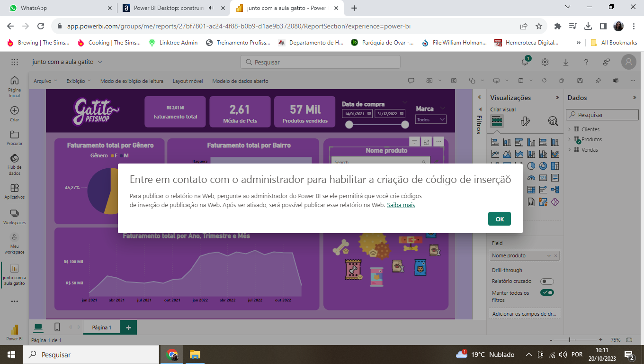The height and width of the screenshot is (364, 644).
Task: Expand the Vendas table
Action: pyautogui.click(x=570, y=150)
